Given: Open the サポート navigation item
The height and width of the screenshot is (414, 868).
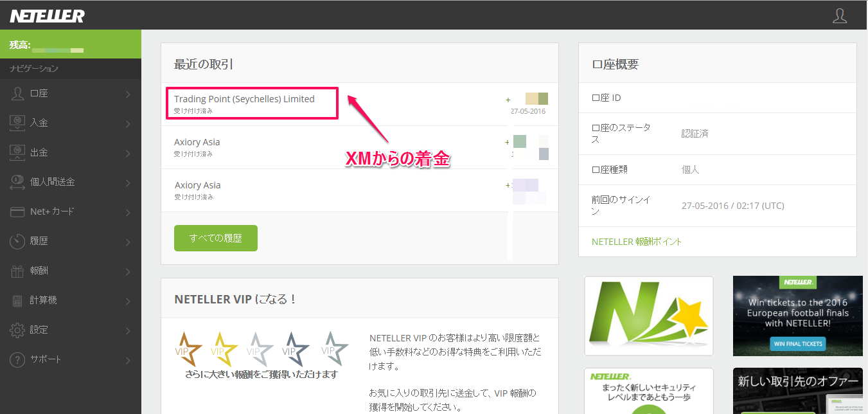Looking at the screenshot, I should [71, 359].
